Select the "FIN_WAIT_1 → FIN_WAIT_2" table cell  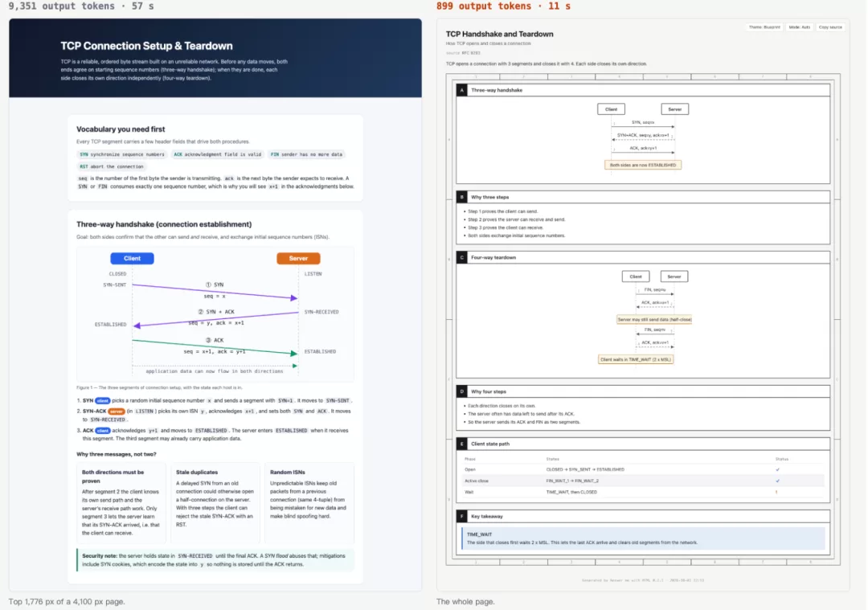coord(572,481)
